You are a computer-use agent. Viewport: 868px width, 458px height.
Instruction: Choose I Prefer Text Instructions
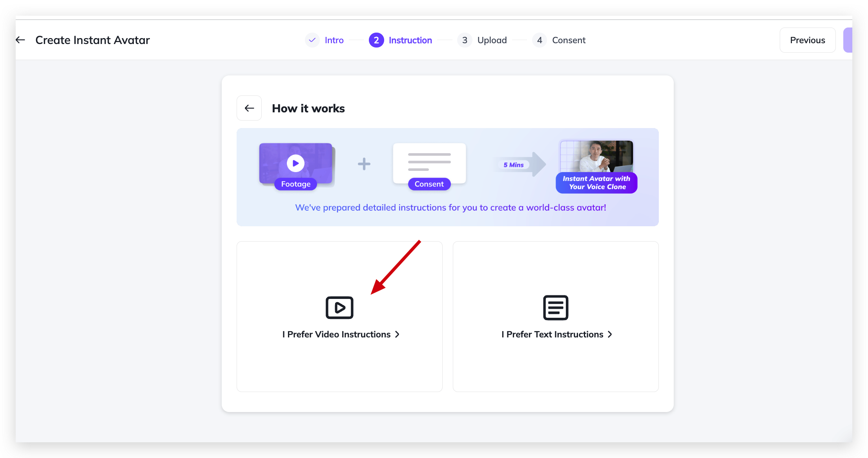[552, 334]
